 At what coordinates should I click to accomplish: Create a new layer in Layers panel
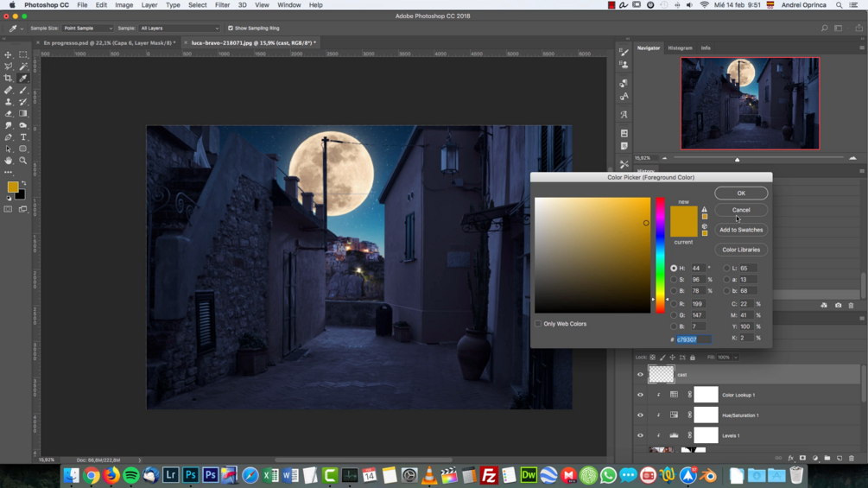point(839,458)
